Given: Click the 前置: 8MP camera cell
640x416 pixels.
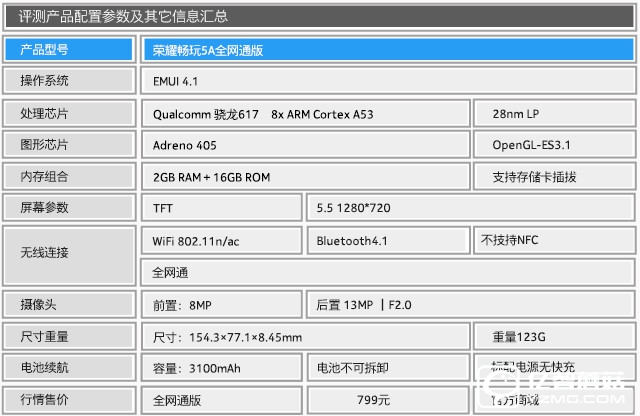Looking at the screenshot, I should (222, 305).
